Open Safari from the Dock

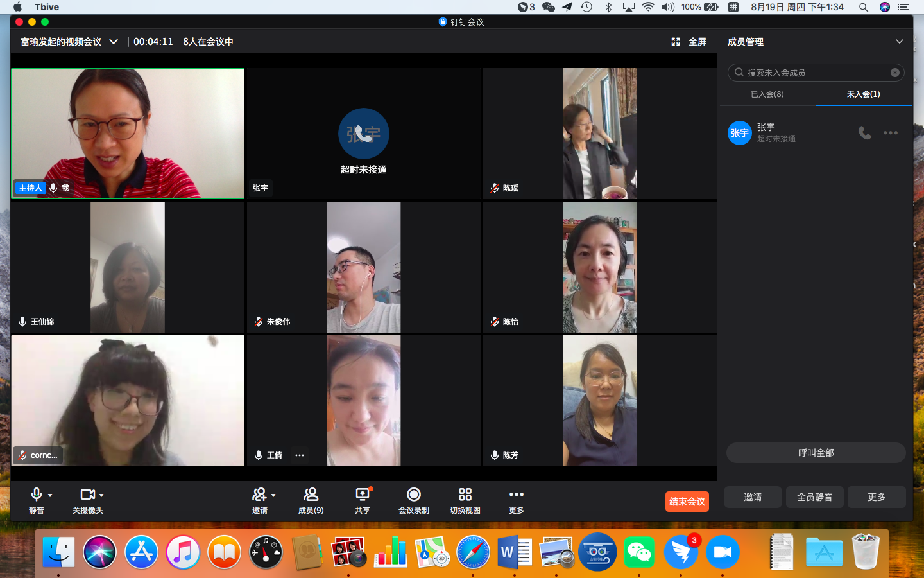click(x=473, y=552)
